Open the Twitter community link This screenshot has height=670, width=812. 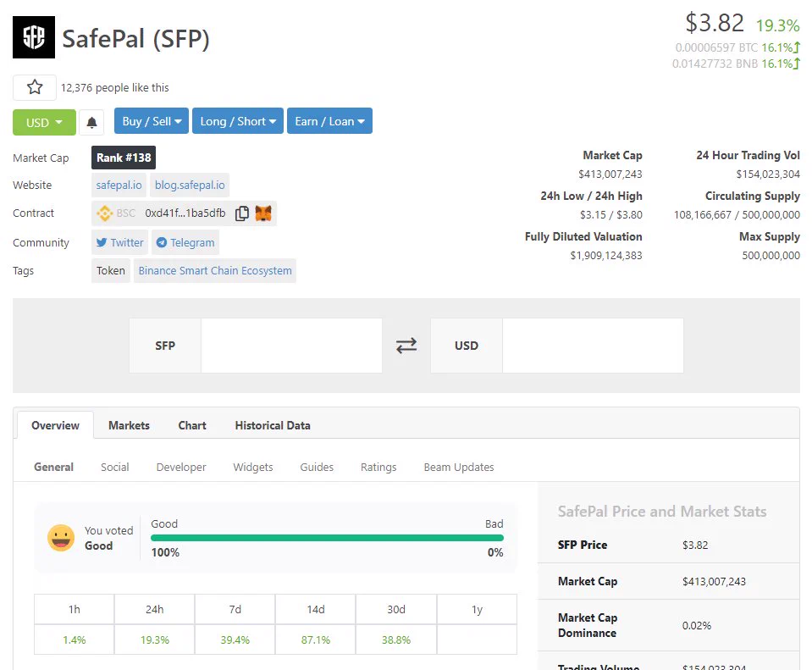(119, 242)
